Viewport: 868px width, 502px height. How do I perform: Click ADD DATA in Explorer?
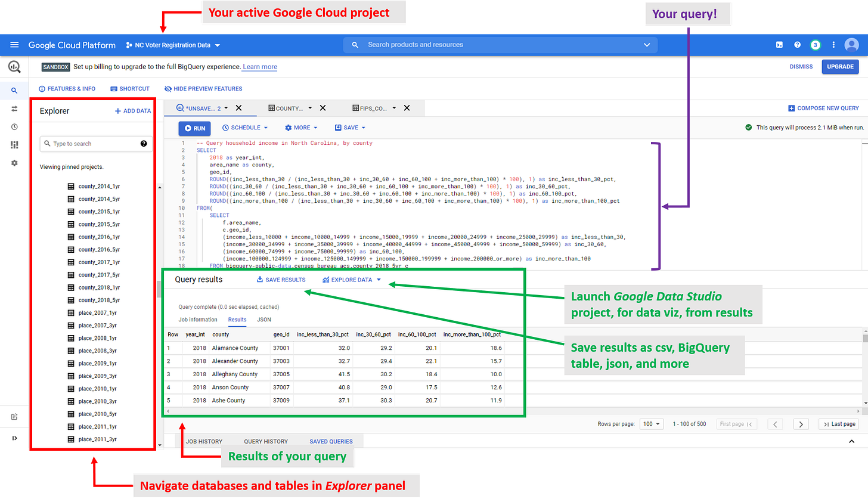pyautogui.click(x=133, y=111)
